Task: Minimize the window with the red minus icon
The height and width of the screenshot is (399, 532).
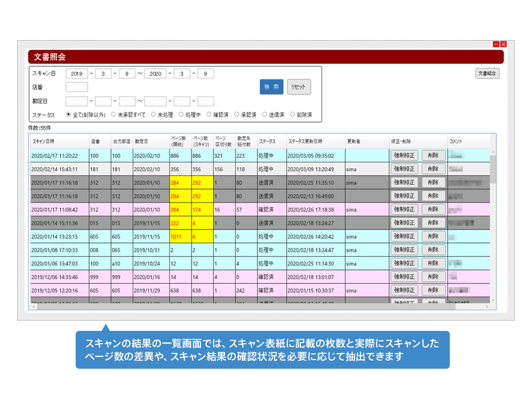Action: (x=496, y=44)
